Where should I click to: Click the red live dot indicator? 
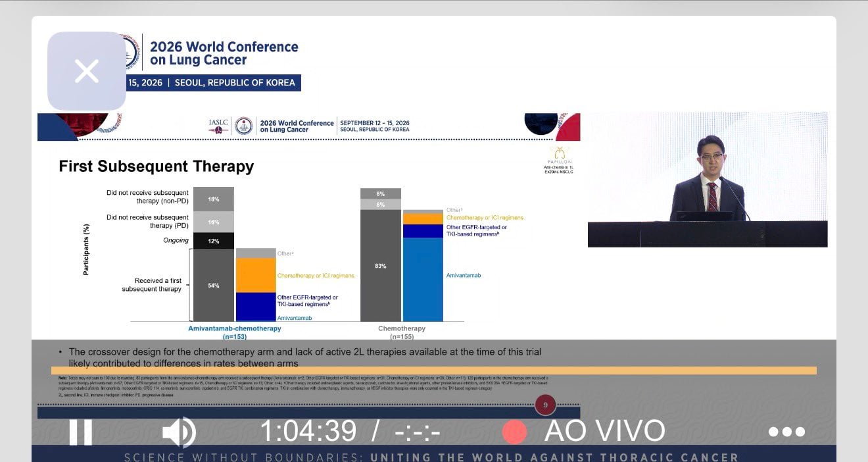pos(515,432)
